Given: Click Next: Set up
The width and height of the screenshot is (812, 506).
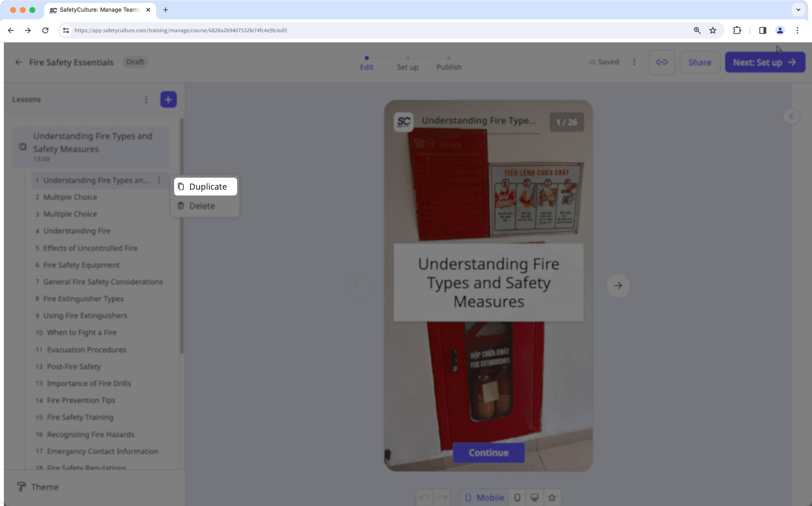Looking at the screenshot, I should [764, 62].
